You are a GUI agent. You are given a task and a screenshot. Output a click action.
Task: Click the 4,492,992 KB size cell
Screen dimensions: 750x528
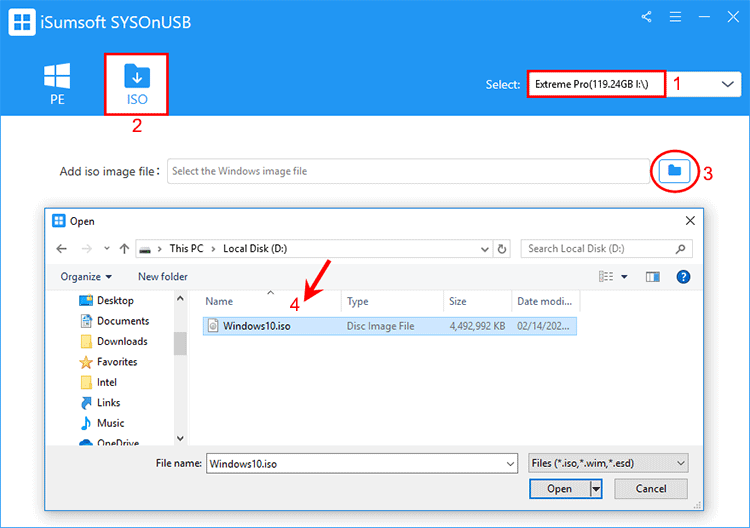pyautogui.click(x=477, y=326)
